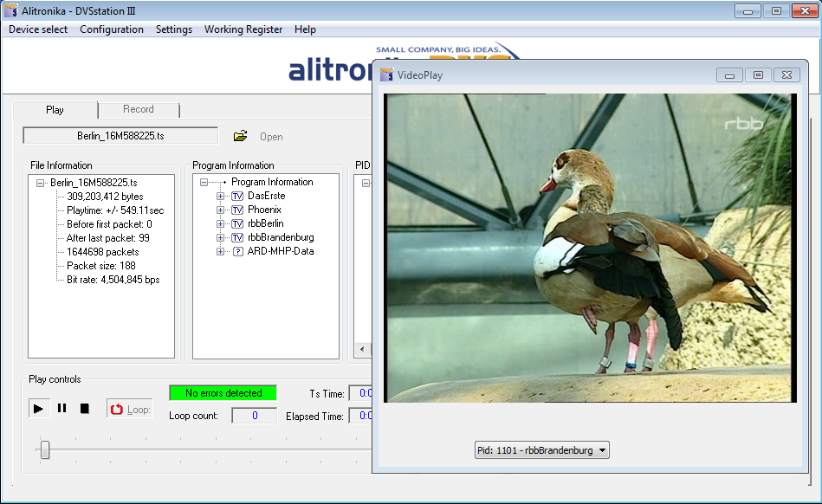Click the playback position slider handle

click(45, 449)
